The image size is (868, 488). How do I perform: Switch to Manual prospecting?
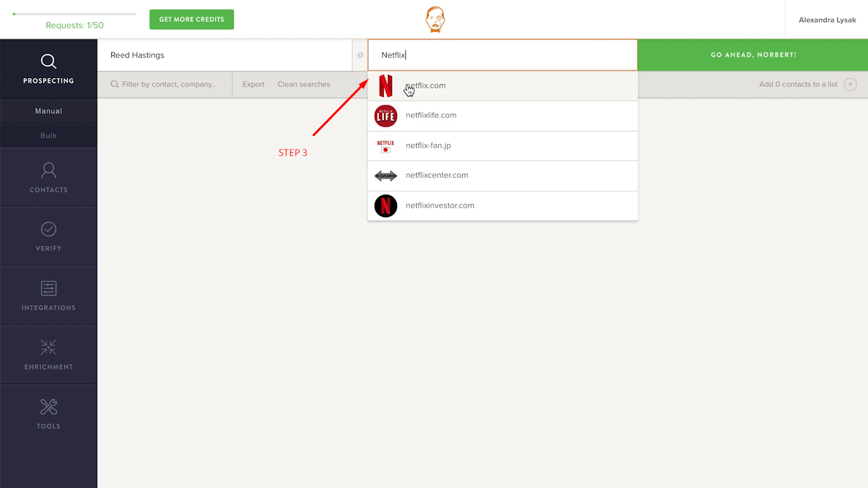48,111
